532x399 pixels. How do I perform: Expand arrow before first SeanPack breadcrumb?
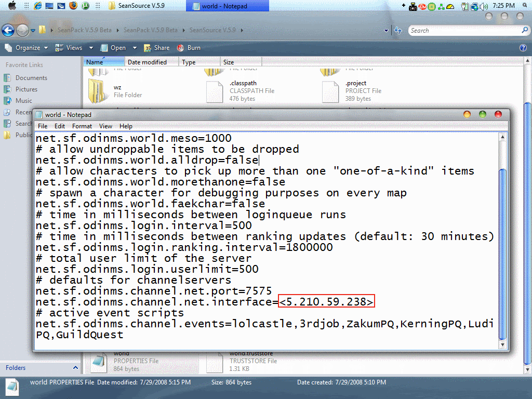(52, 30)
